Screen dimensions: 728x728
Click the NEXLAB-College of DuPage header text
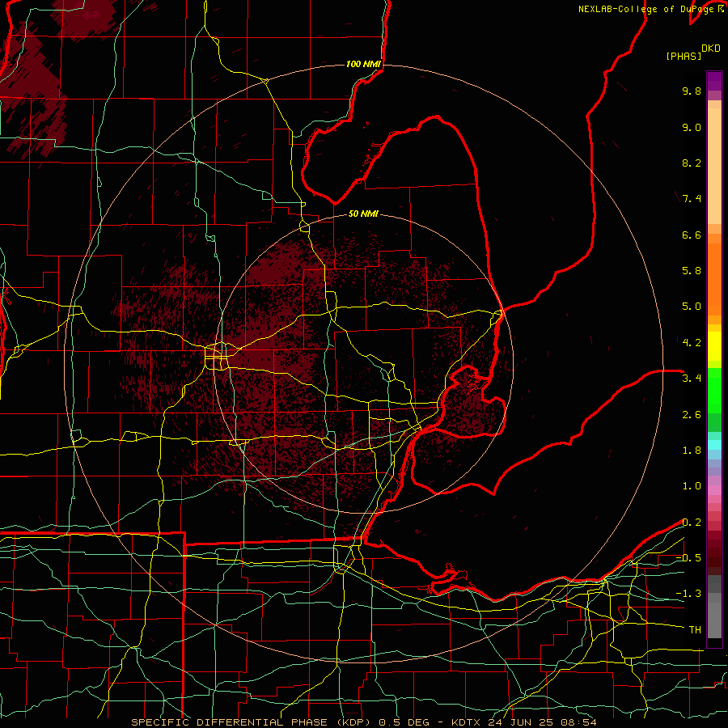(x=645, y=9)
